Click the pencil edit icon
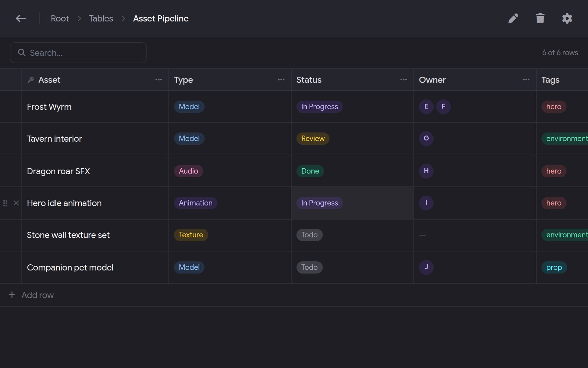The height and width of the screenshot is (368, 588). [x=513, y=18]
